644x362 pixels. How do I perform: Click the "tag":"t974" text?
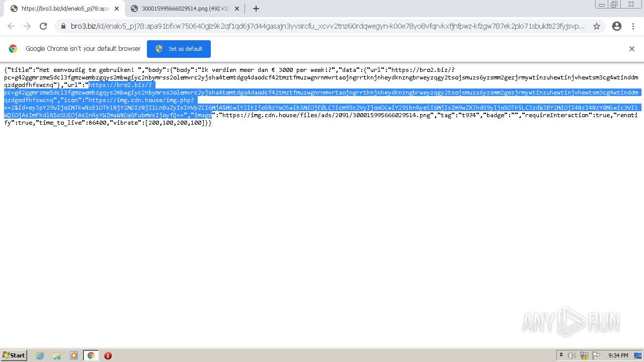coord(459,115)
